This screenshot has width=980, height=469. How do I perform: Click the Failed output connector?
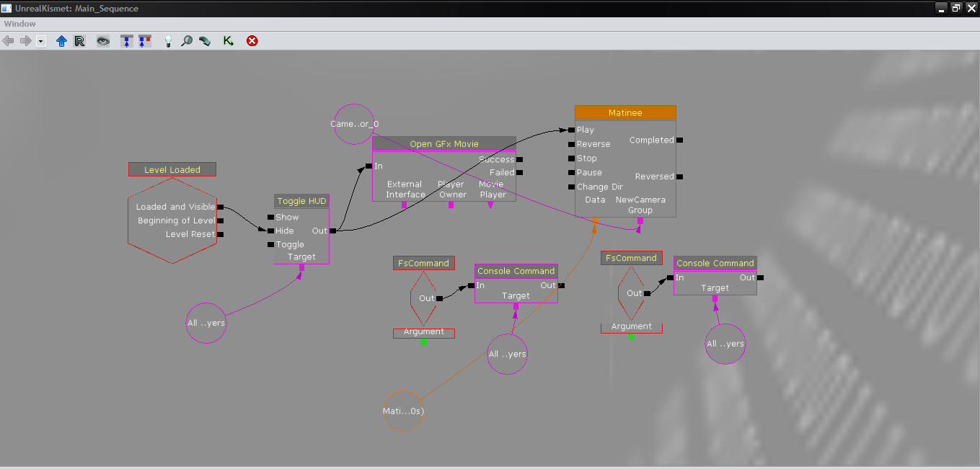519,173
